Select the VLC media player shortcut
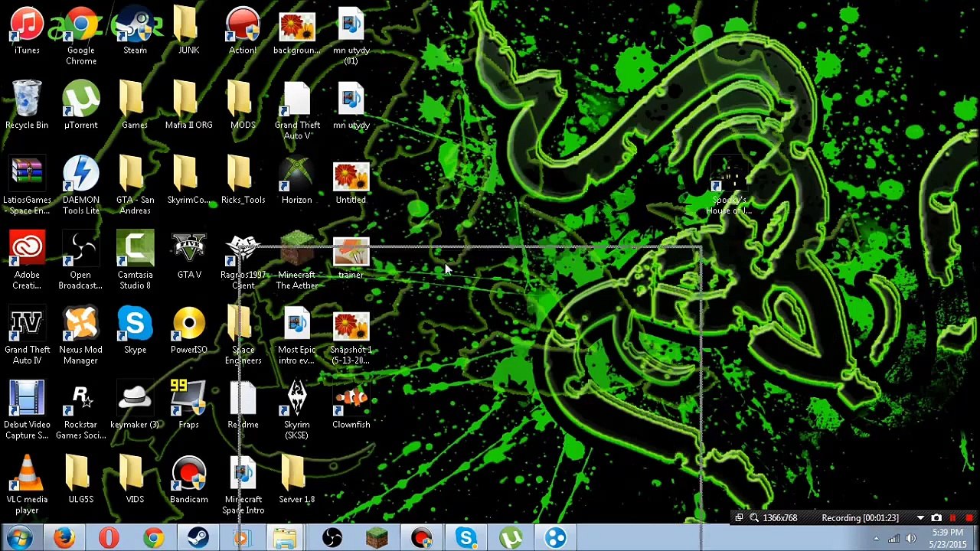Viewport: 980px width, 551px height. [27, 486]
